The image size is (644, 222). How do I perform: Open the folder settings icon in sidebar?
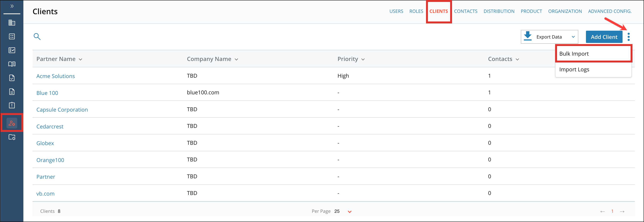pos(12,137)
